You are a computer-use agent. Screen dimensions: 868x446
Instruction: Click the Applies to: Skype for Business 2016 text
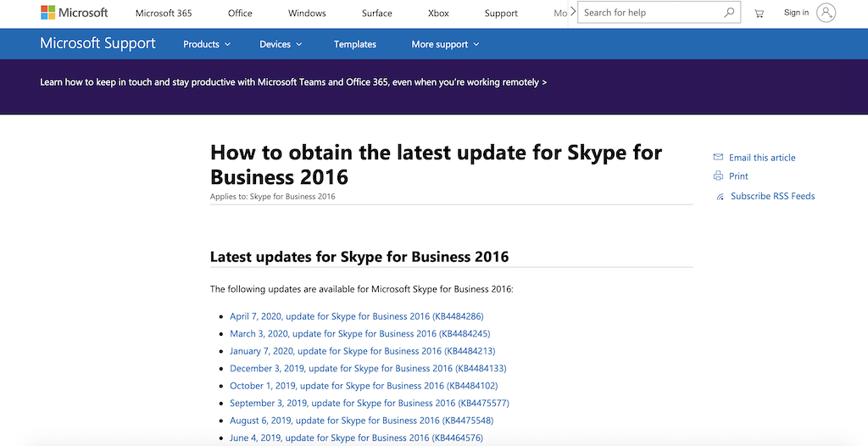click(272, 196)
